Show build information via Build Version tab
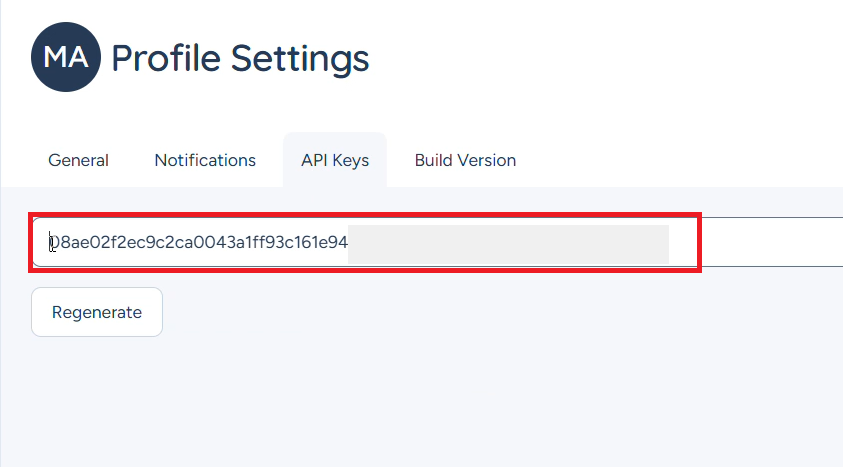Screen dimensions: 843x467 tap(465, 160)
